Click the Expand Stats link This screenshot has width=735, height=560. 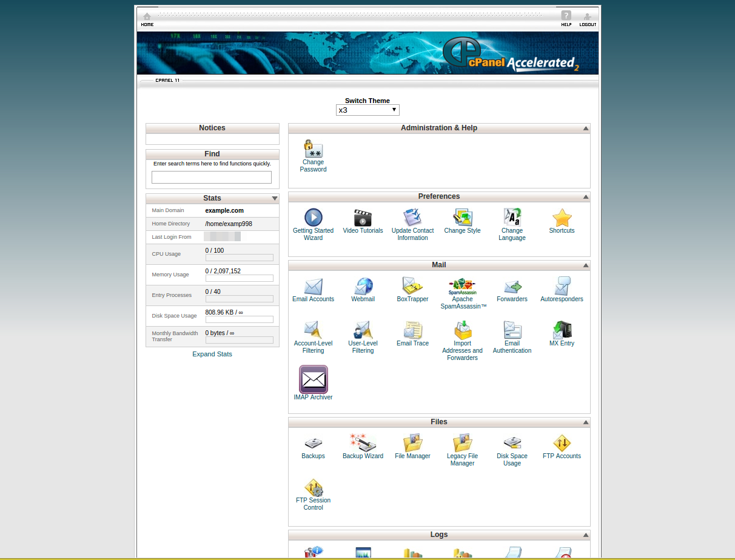(x=212, y=354)
